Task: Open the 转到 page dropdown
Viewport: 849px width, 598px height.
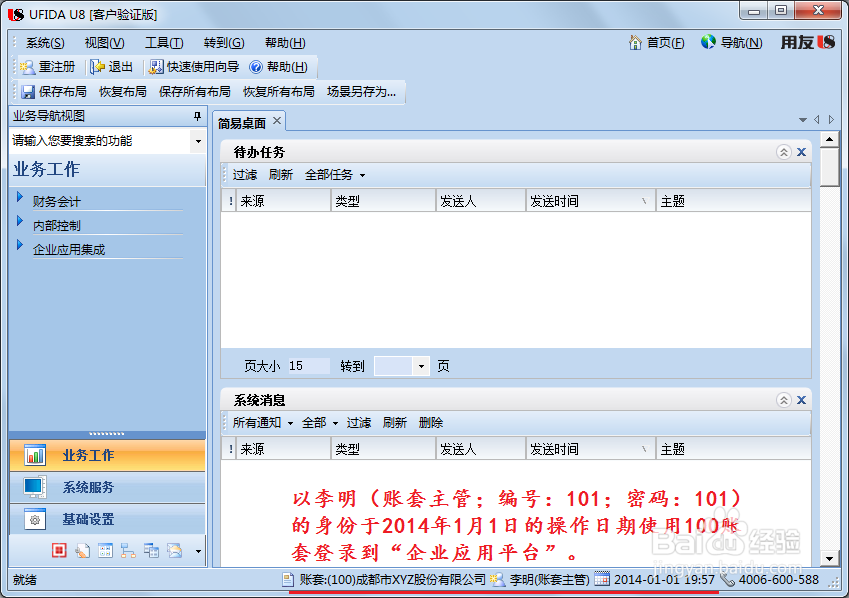Action: pyautogui.click(x=421, y=367)
